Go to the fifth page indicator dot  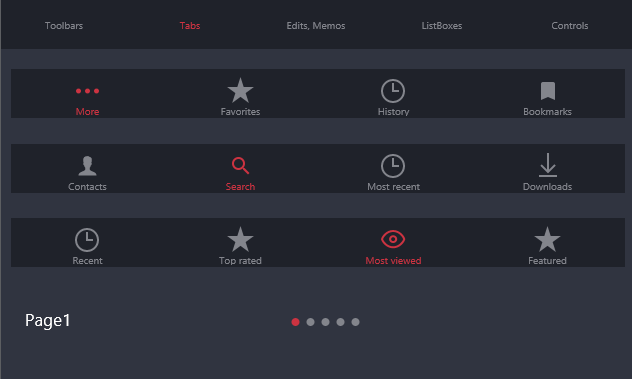click(x=355, y=322)
